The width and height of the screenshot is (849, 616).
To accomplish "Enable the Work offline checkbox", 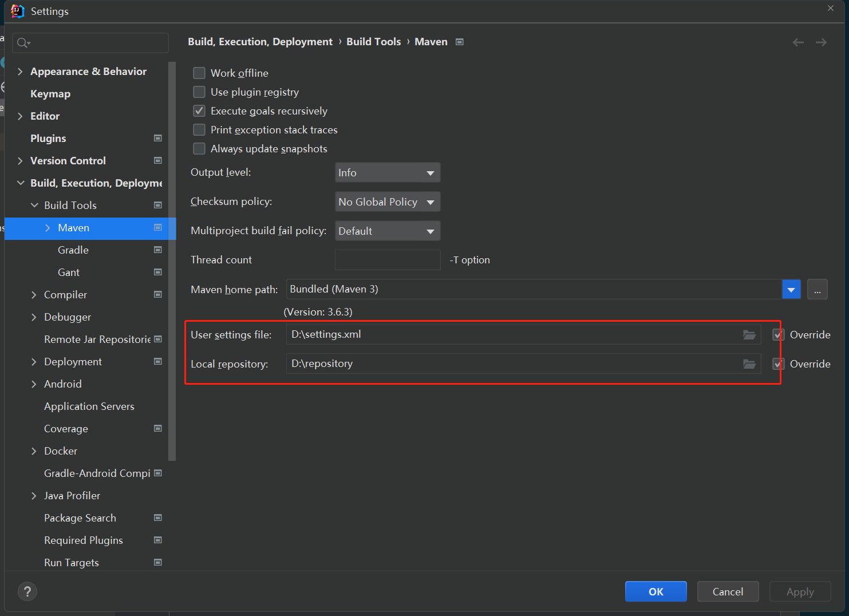I will tap(199, 73).
